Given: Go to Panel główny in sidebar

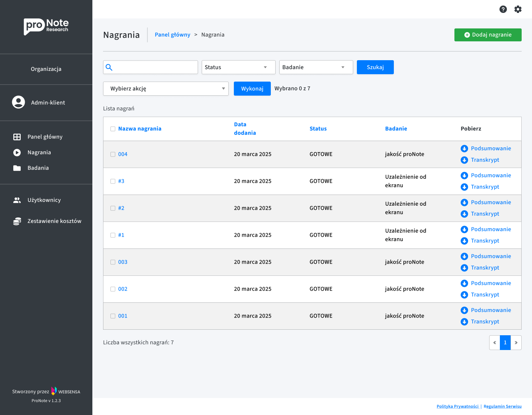Looking at the screenshot, I should (45, 137).
